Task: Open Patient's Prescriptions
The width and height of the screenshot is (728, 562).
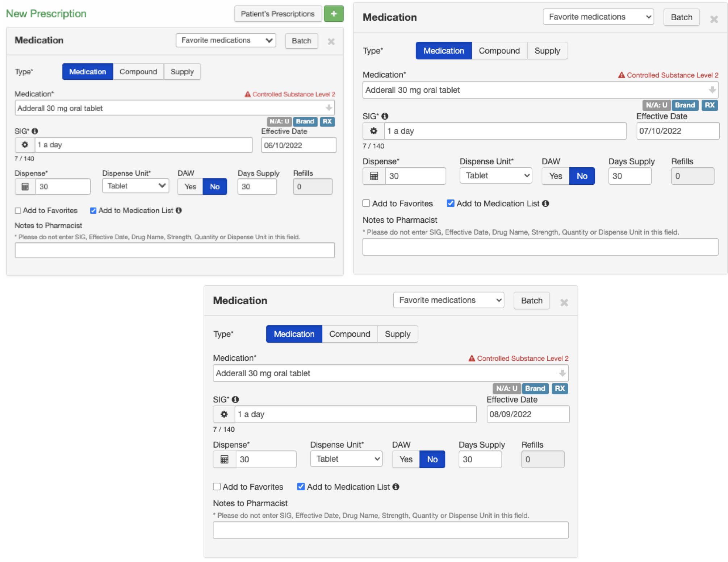Action: 278,14
